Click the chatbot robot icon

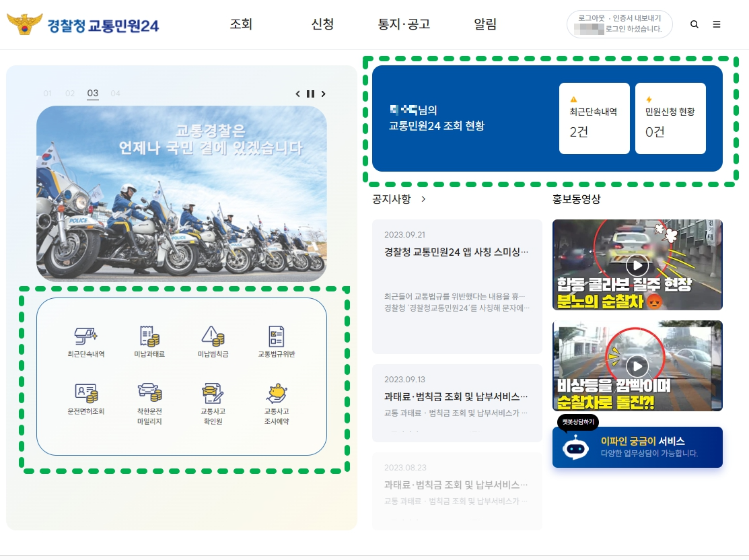[575, 448]
